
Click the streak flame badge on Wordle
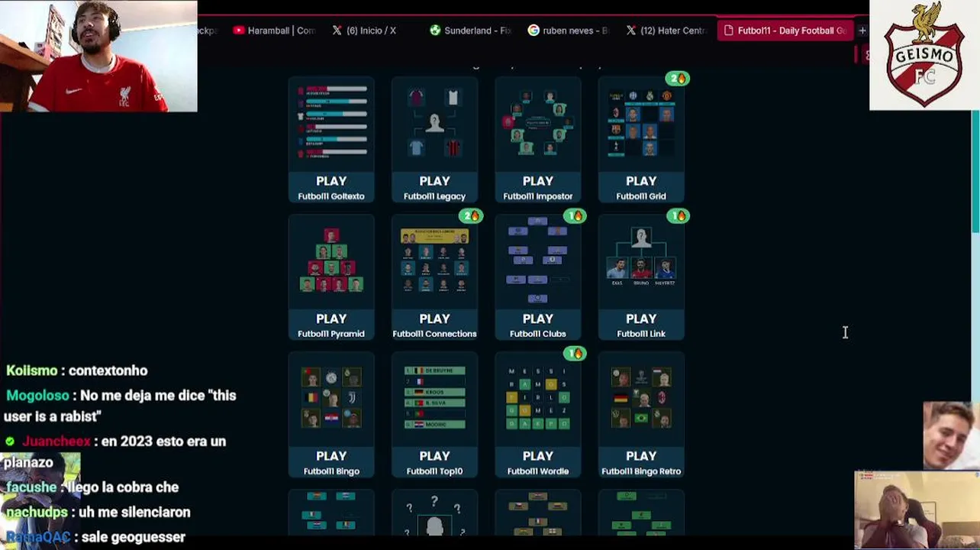tap(574, 354)
